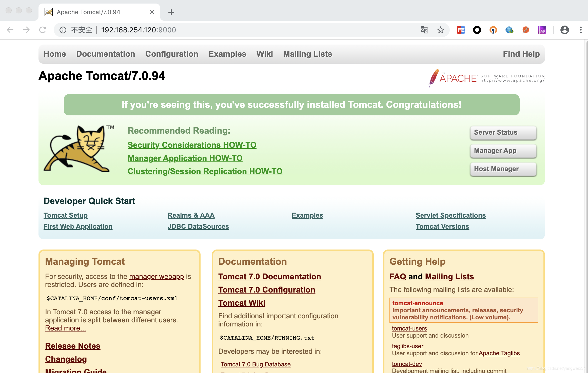Open the orange headphone extension icon

pyautogui.click(x=493, y=30)
